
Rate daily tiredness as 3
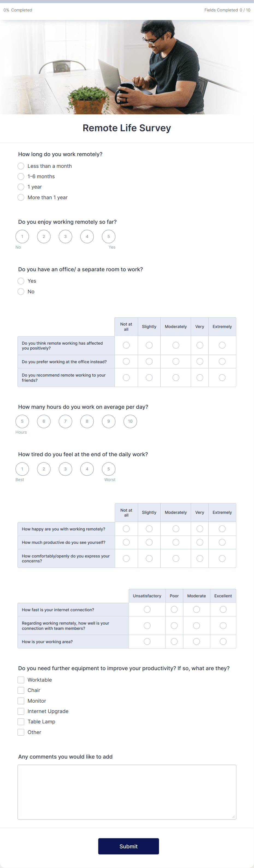[66, 469]
